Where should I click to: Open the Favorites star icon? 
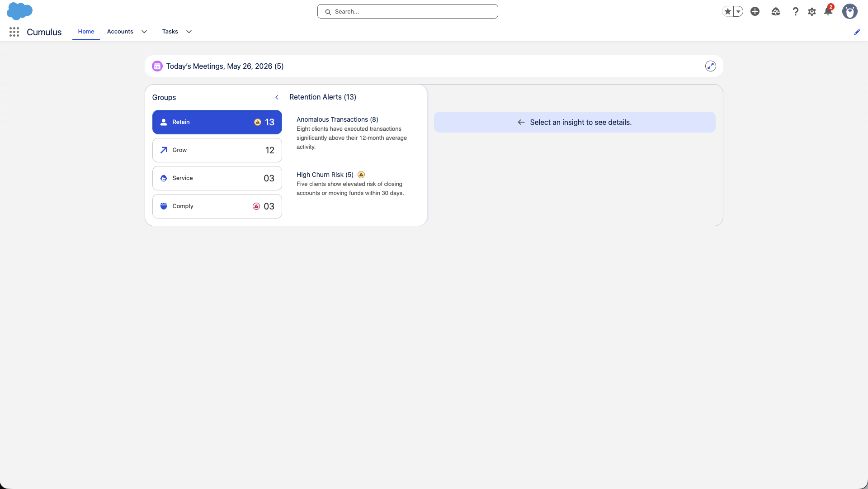pyautogui.click(x=727, y=11)
